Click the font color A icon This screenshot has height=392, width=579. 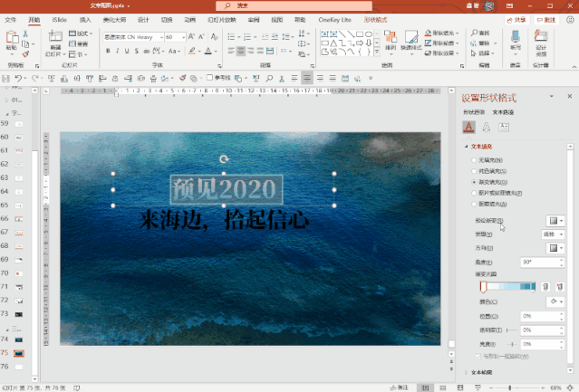pyautogui.click(x=208, y=51)
